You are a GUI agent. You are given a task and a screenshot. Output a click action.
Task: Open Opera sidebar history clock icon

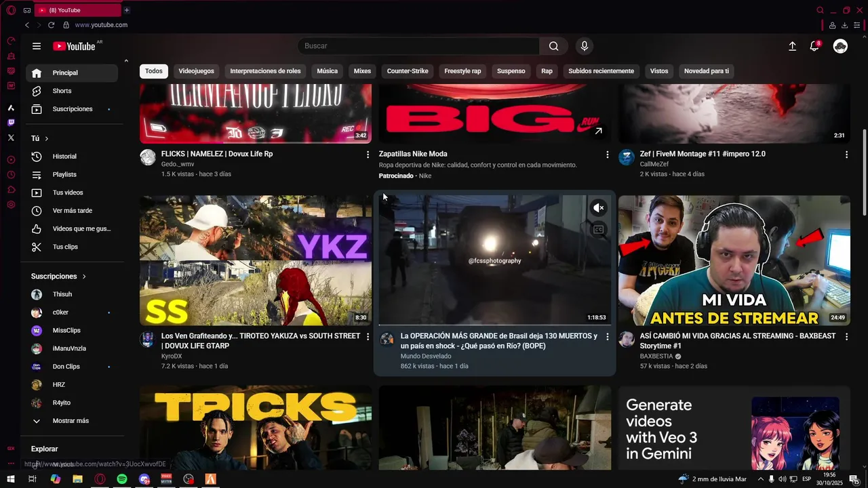tap(11, 175)
